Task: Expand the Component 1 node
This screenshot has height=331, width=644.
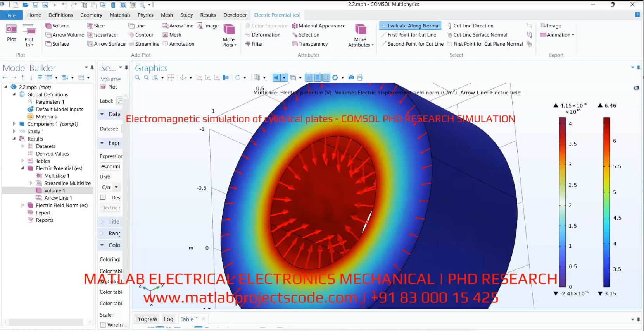Action: 14,124
